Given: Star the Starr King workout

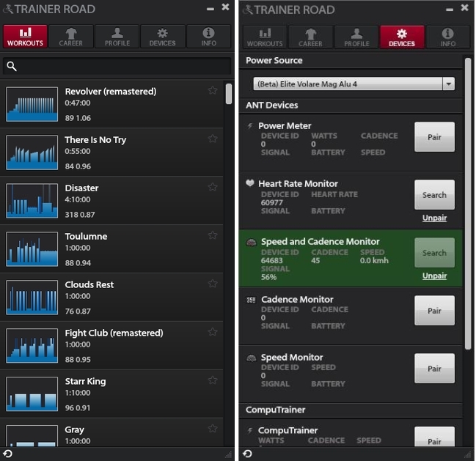Looking at the screenshot, I should 213,380.
